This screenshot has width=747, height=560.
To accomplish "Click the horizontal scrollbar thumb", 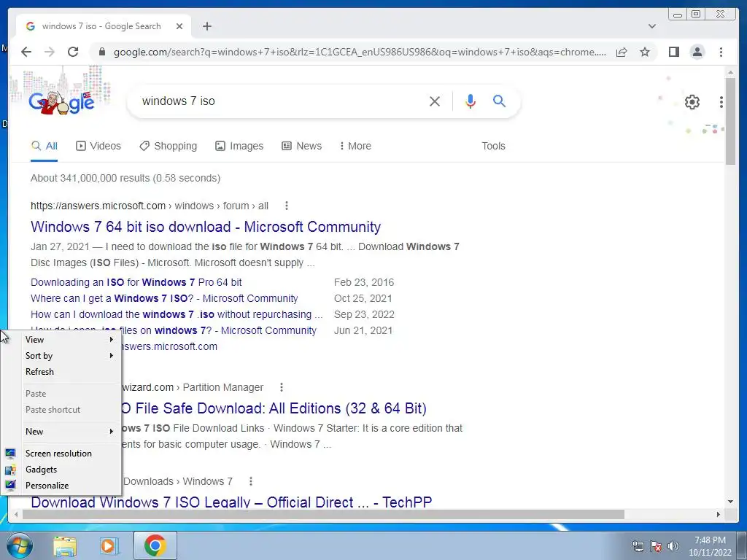I will pos(323,514).
